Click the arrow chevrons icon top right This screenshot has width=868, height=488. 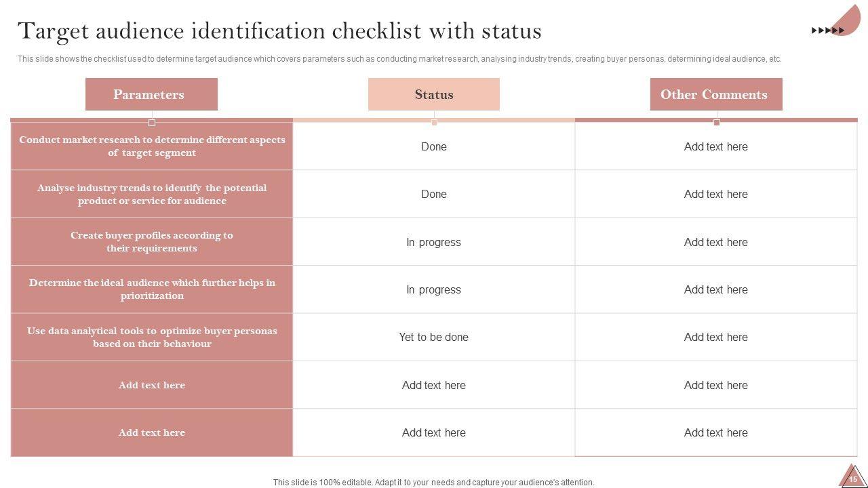[828, 30]
